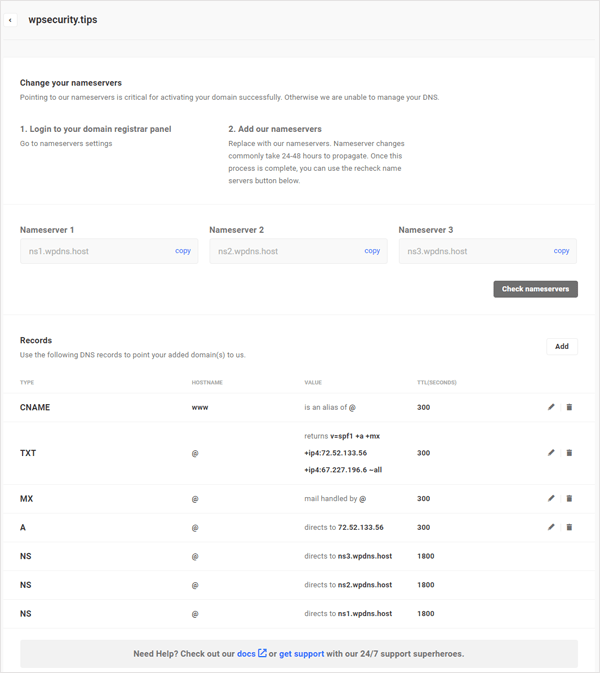Click the TYPE column header

coord(27,382)
